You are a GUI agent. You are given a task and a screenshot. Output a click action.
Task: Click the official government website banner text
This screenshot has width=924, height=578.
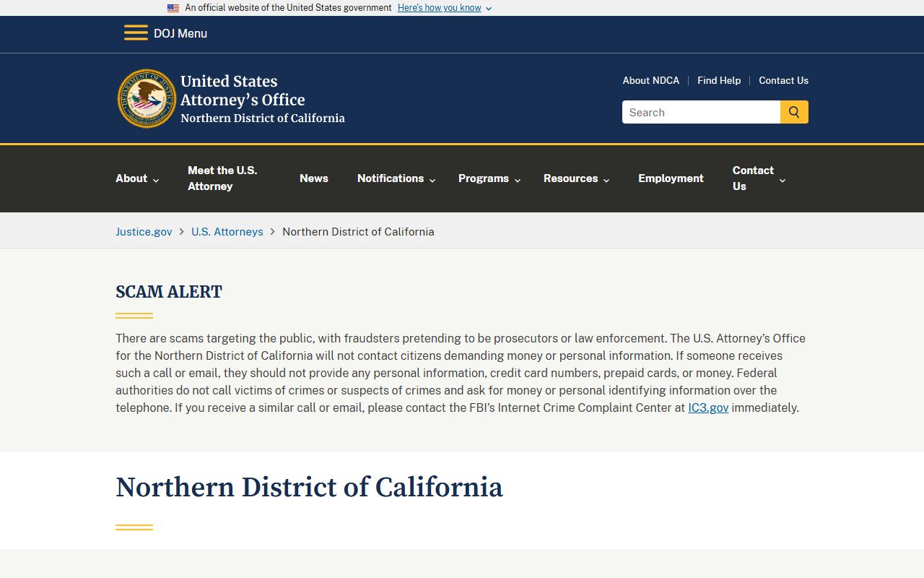(288, 8)
